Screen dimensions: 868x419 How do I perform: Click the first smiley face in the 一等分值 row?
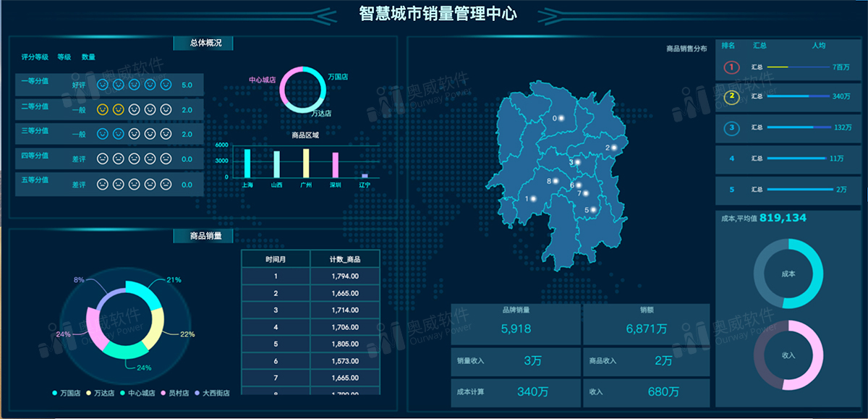pos(102,85)
